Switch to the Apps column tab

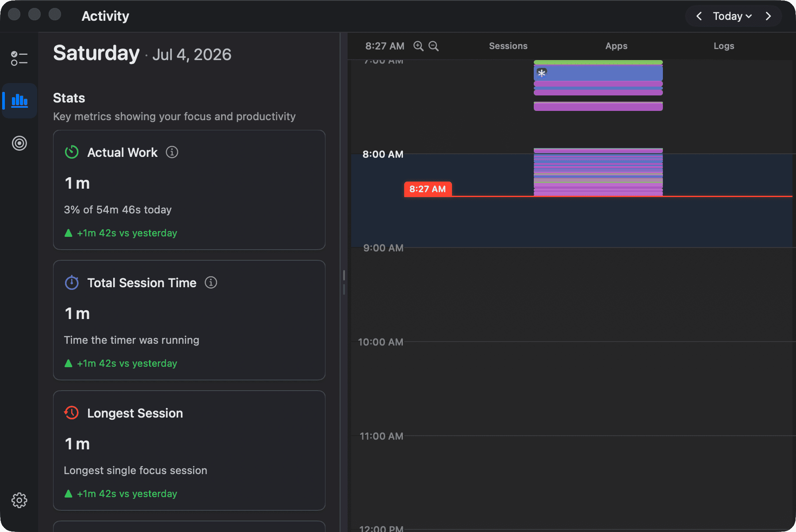tap(616, 46)
